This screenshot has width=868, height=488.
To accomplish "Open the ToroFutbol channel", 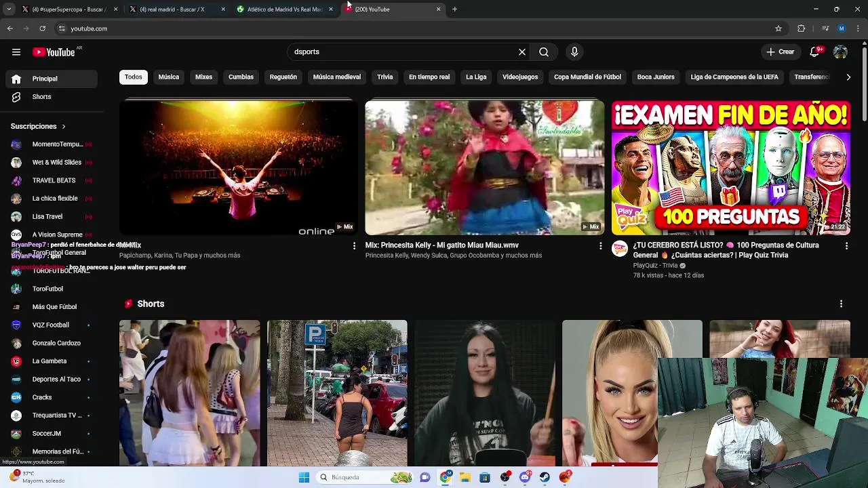I will click(x=52, y=289).
